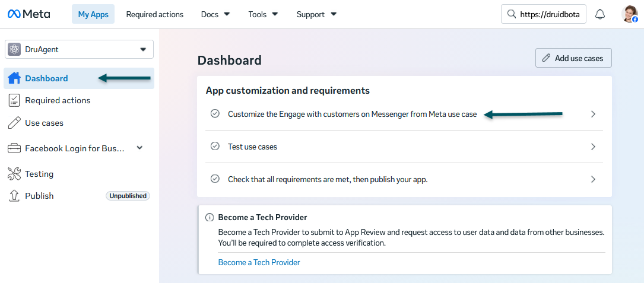Click the Dashboard home icon
The width and height of the screenshot is (644, 283).
(14, 78)
